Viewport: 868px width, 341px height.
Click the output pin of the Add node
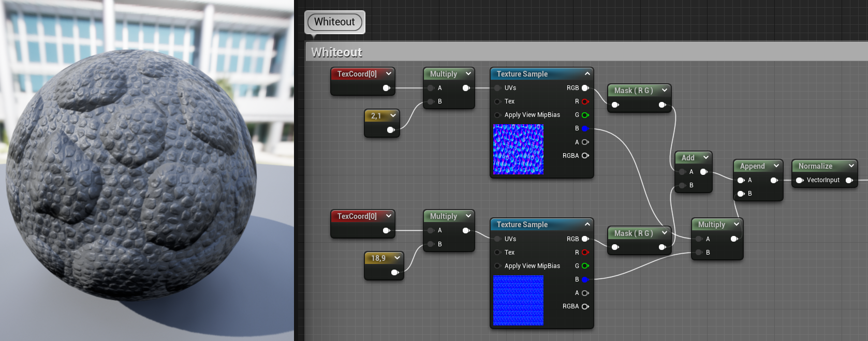tap(704, 172)
